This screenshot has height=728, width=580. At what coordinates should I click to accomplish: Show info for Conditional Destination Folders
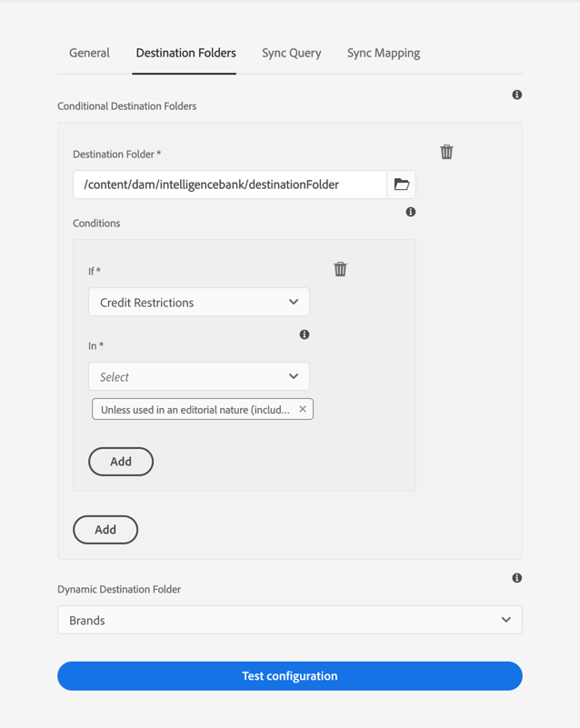516,95
